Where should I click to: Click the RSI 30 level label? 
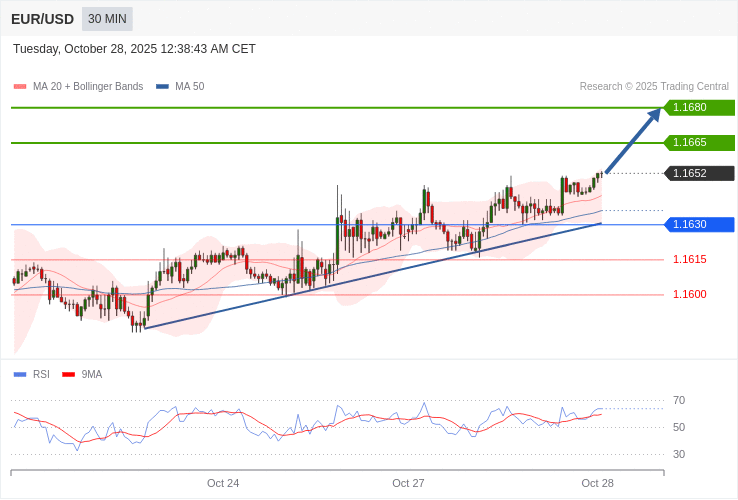click(x=679, y=455)
